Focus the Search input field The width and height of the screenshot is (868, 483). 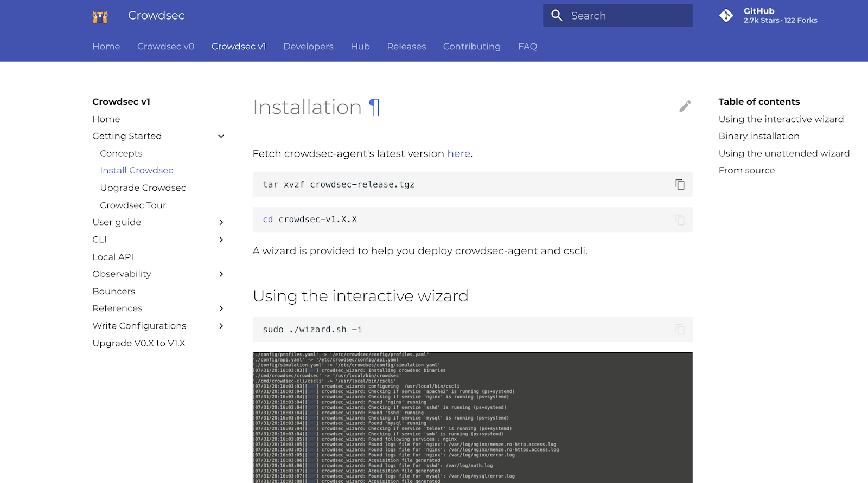coord(618,16)
